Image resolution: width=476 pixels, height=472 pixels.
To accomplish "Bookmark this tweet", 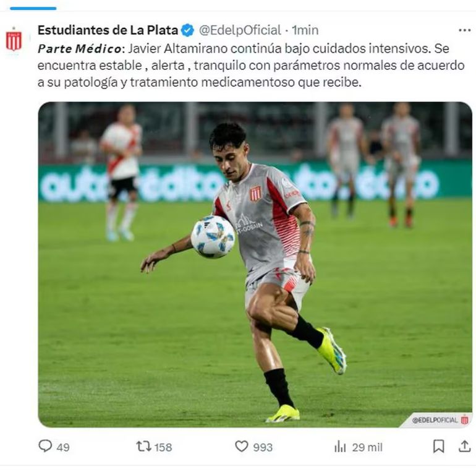I will coord(439,446).
